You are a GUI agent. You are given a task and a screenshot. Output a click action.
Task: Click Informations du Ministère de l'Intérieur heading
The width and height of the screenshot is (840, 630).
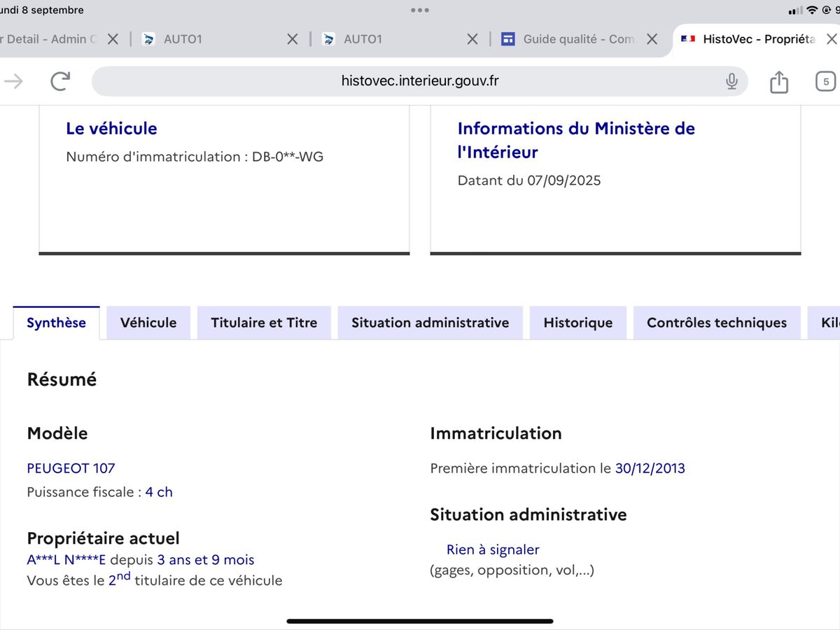coord(576,140)
